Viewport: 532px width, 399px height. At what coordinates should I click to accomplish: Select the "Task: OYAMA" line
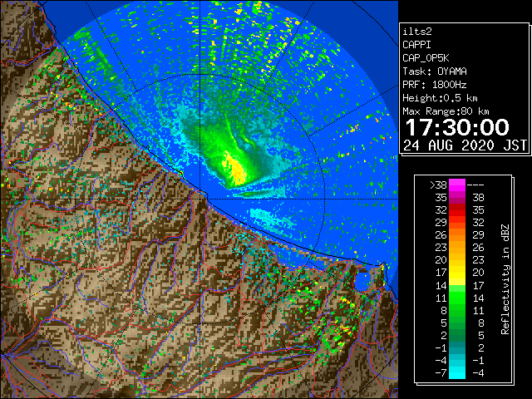point(435,71)
